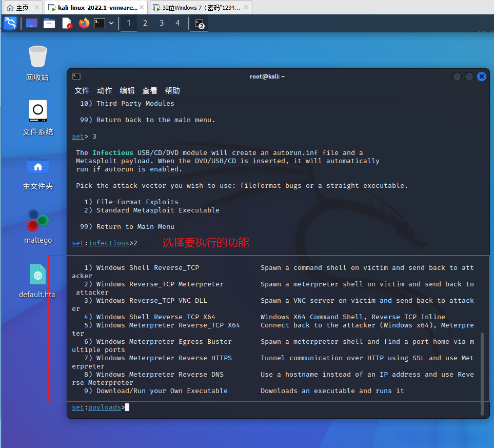The image size is (494, 448).
Task: Close the root@kali terminal window
Action: [x=482, y=76]
